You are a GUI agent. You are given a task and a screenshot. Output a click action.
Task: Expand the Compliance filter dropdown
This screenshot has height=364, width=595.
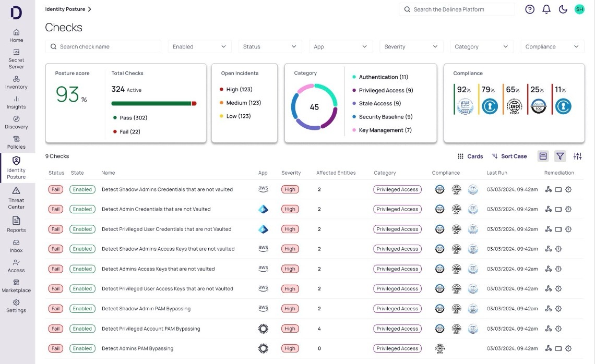click(x=552, y=46)
